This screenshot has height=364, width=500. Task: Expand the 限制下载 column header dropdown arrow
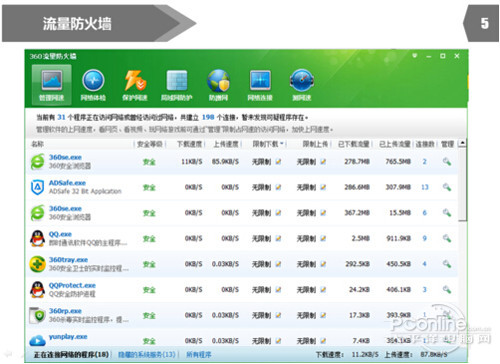point(282,144)
